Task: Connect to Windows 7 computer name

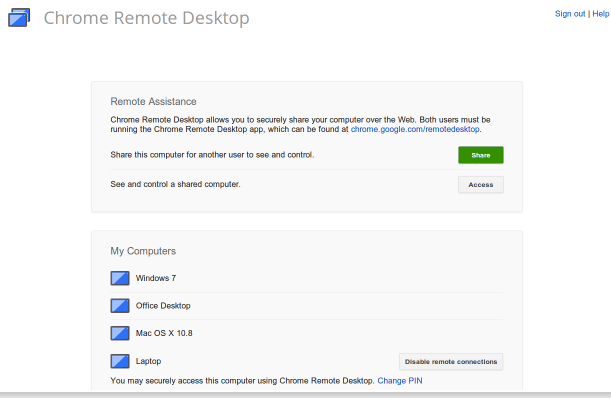Action: pos(156,278)
